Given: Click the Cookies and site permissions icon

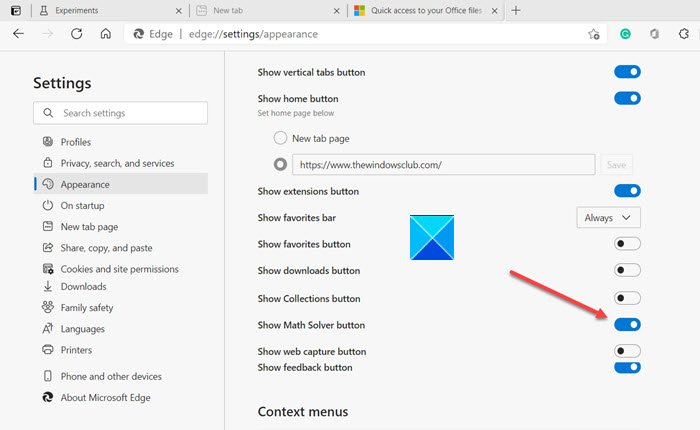Looking at the screenshot, I should pos(48,268).
